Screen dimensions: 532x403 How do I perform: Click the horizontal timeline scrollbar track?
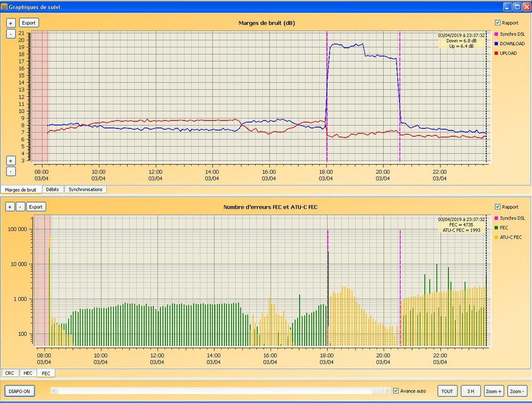(213, 391)
